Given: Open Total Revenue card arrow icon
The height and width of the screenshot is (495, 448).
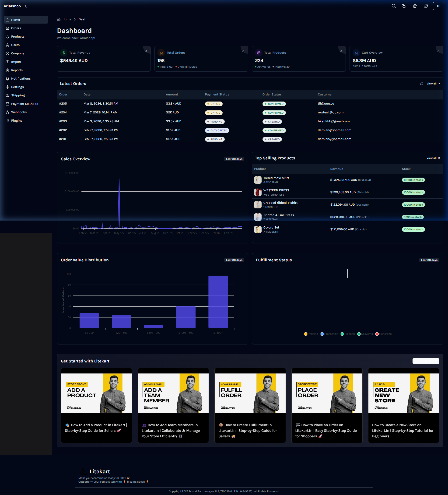Looking at the screenshot, I should tap(146, 51).
